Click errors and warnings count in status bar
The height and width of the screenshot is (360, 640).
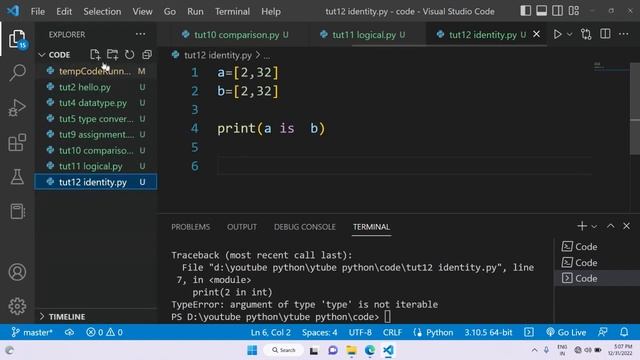[104, 332]
